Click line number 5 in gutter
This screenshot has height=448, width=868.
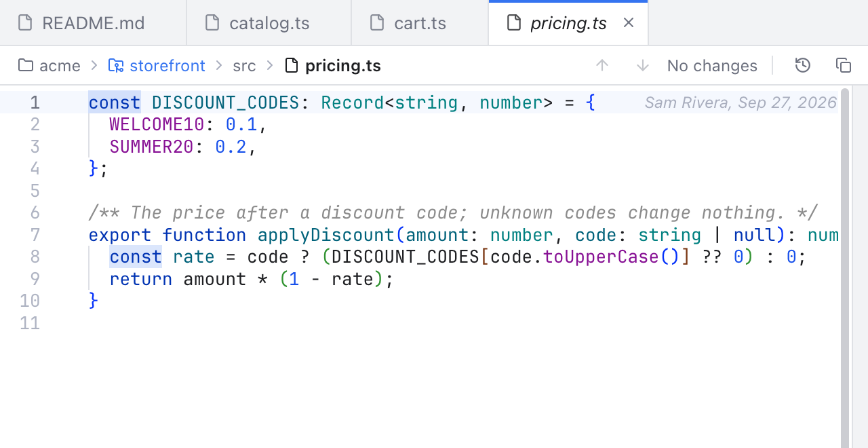35,191
